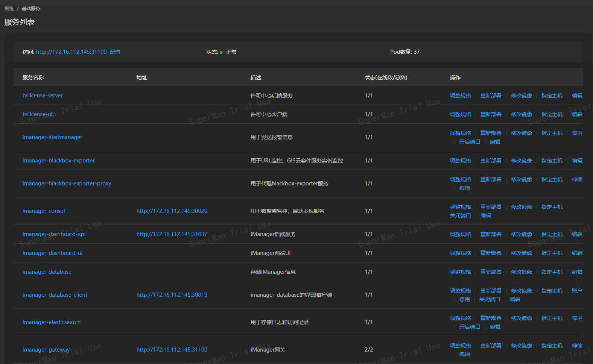593x364 pixels.
Task: Click 伸缩 for imanager-gateway
Action: pos(577,346)
